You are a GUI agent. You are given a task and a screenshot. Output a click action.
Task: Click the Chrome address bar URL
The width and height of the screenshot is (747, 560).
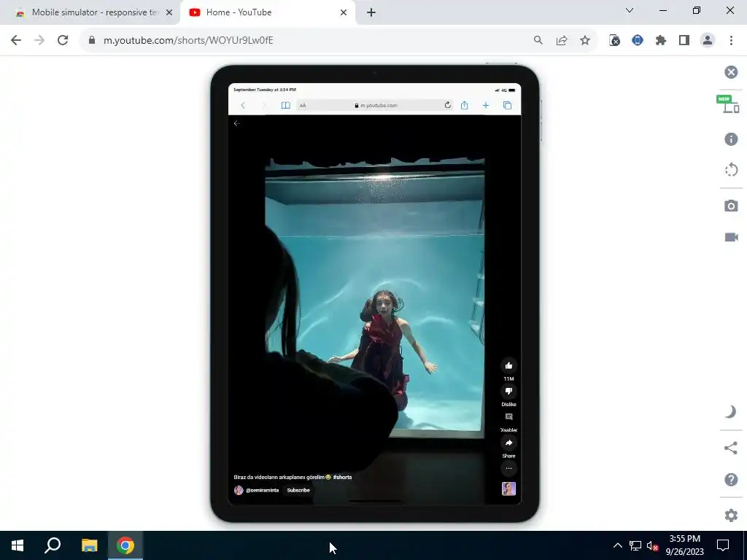[x=188, y=41]
